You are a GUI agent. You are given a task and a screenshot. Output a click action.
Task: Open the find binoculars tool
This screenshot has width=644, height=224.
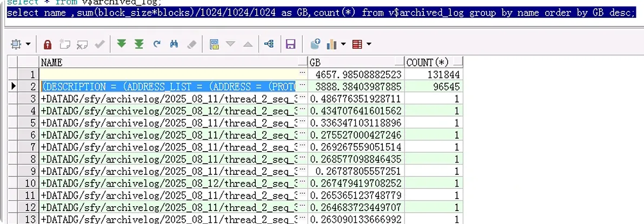174,44
